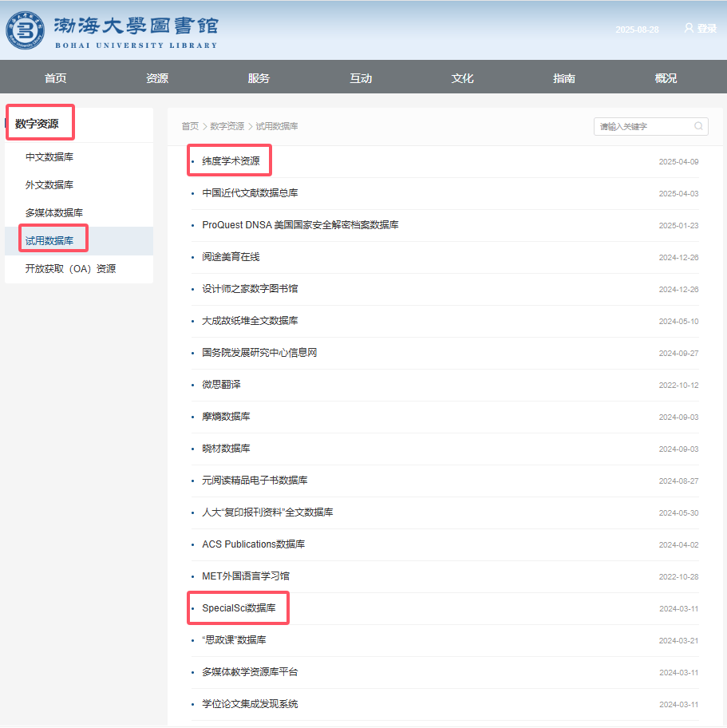Open the 资源 navigation menu
Image resolution: width=727 pixels, height=728 pixels.
click(x=157, y=78)
